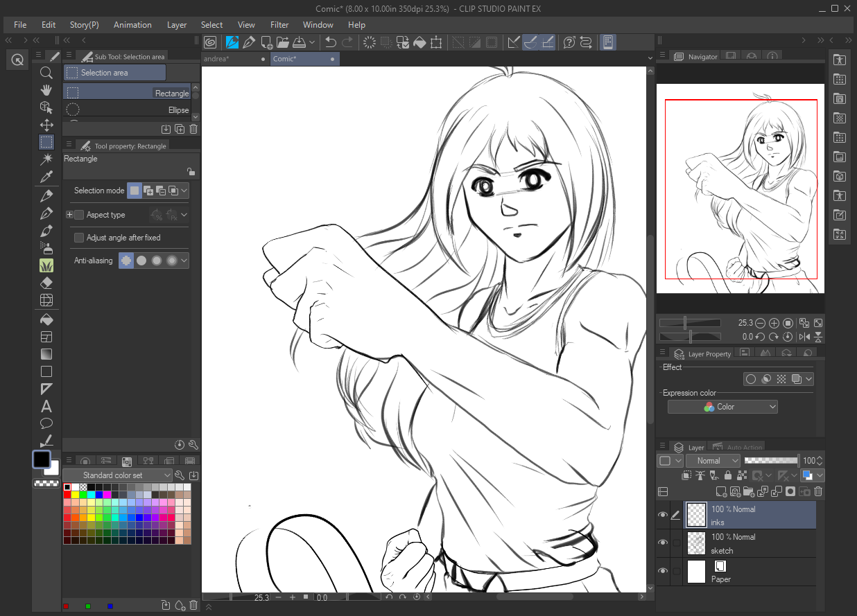Screen dimensions: 857x616
Task: Open the Standard color set dropdown
Action: pyautogui.click(x=117, y=475)
